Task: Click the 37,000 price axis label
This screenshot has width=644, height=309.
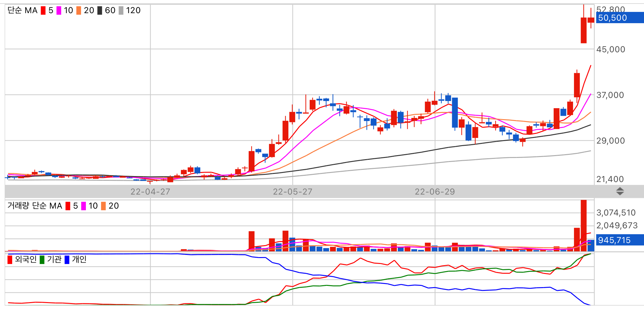Action: [610, 95]
